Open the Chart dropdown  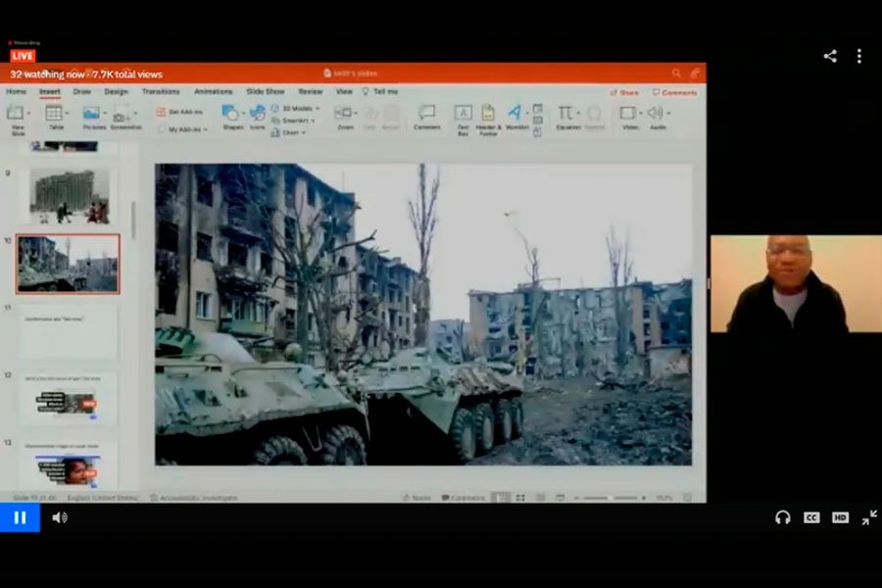[288, 133]
